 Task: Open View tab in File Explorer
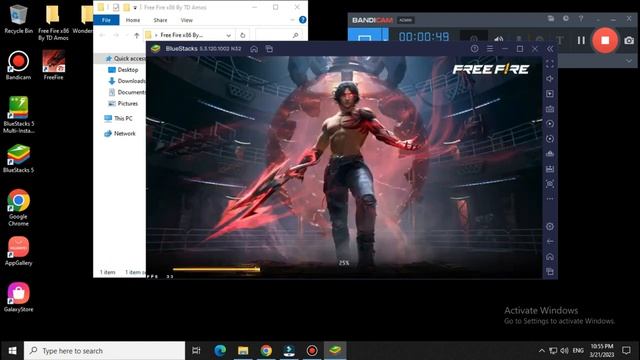point(187,20)
